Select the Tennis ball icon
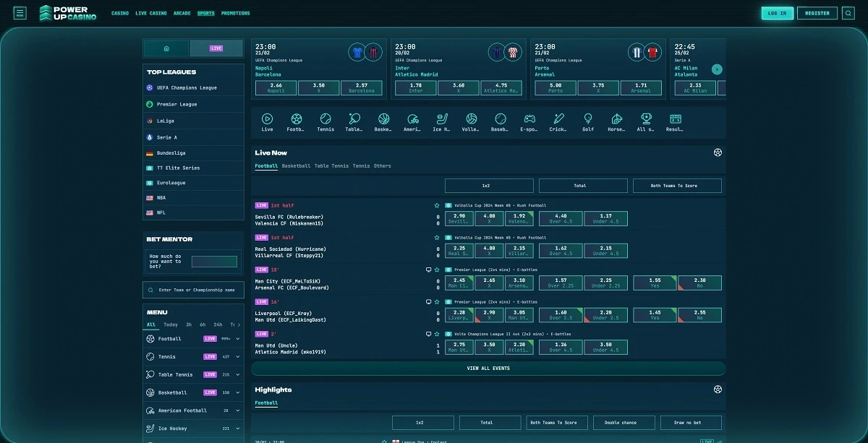868x443 pixels. pyautogui.click(x=325, y=119)
